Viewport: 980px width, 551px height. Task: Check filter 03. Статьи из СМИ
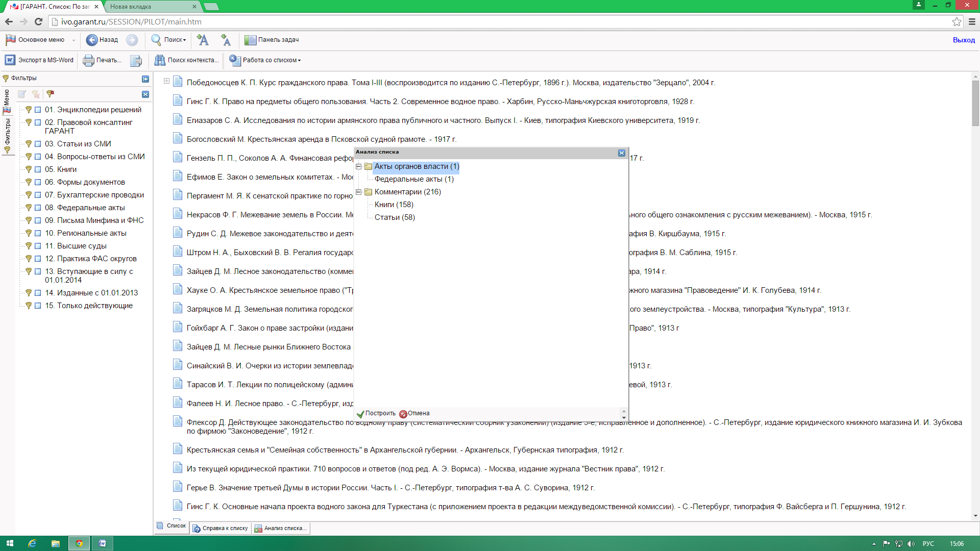38,144
